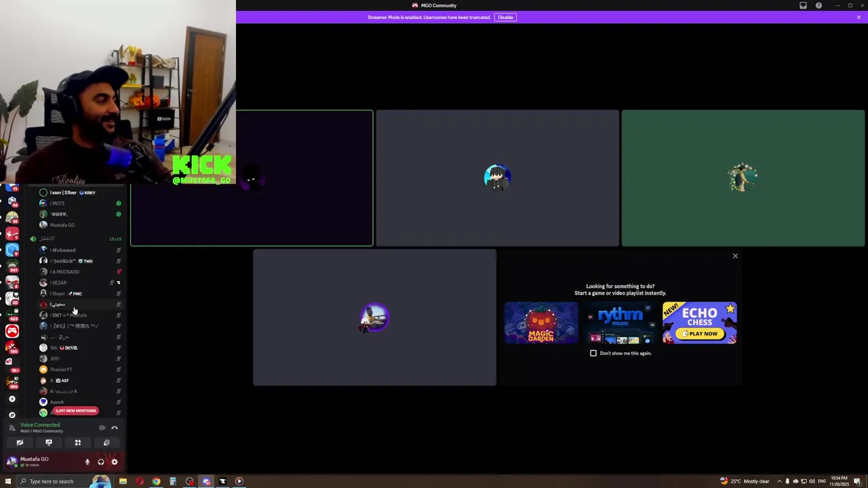Click the Windows taskbar search box
Image resolution: width=868 pixels, height=488 pixels.
[x=64, y=481]
